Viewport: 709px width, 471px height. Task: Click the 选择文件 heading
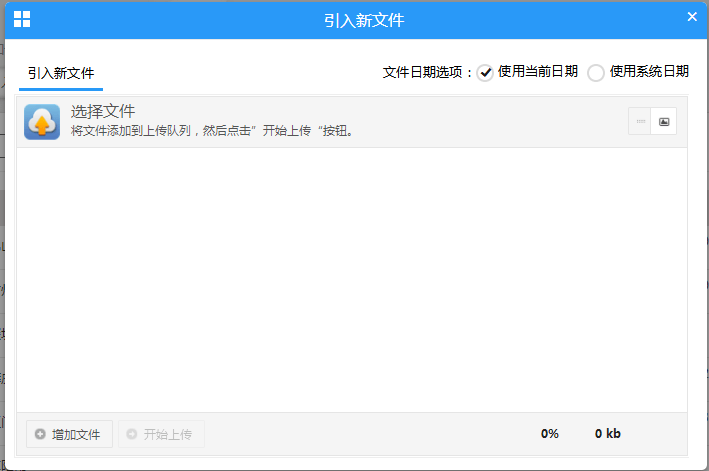[103, 111]
